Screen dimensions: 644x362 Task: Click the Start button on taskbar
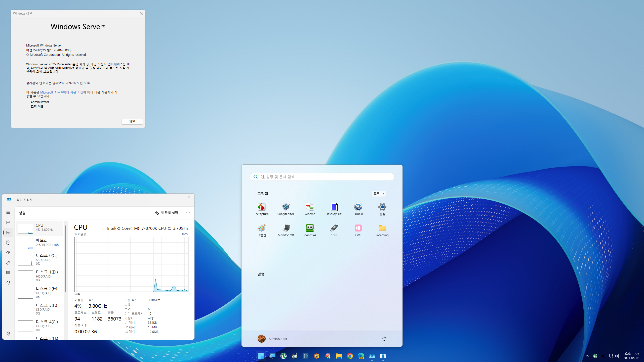pos(261,356)
